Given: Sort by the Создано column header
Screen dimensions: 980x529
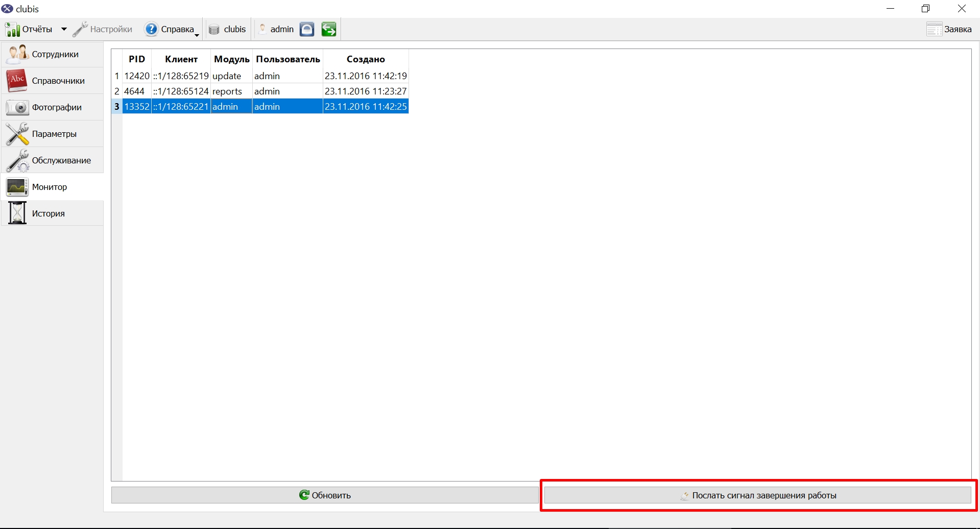Looking at the screenshot, I should (366, 59).
